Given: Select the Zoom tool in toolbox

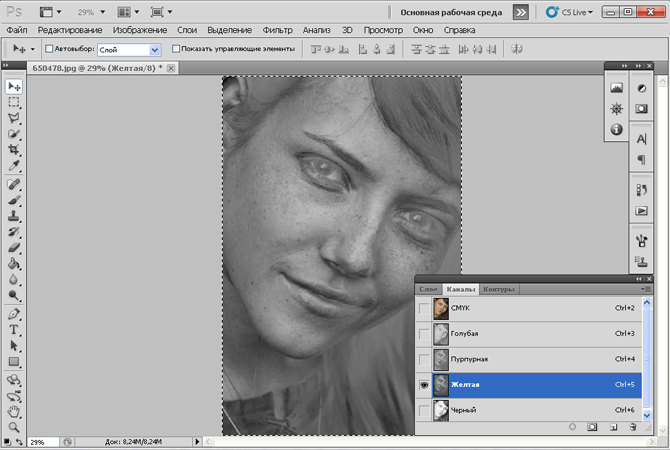Looking at the screenshot, I should click(x=14, y=425).
